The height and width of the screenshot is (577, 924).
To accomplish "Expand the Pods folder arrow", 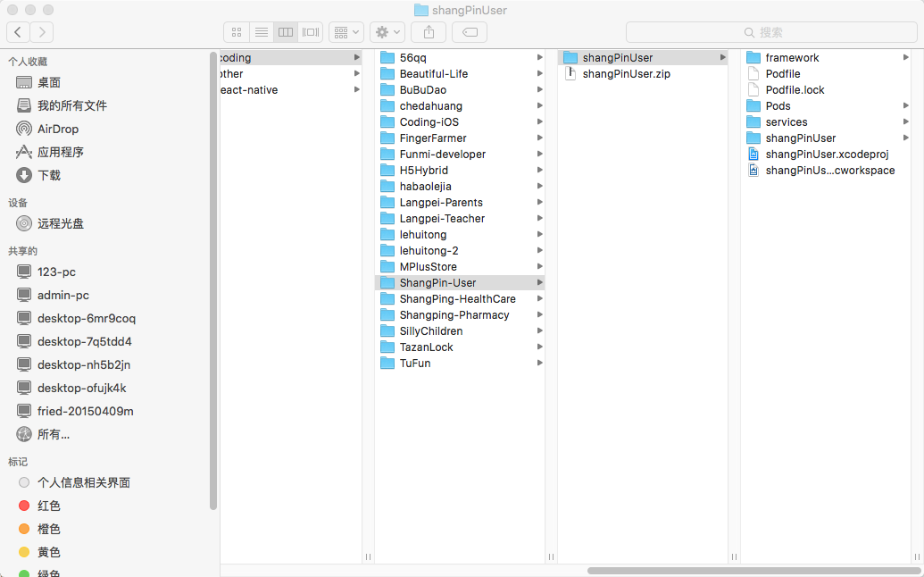I will tap(906, 106).
